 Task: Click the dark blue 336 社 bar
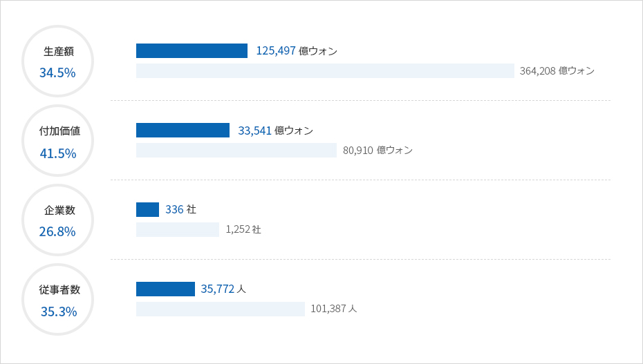point(148,210)
